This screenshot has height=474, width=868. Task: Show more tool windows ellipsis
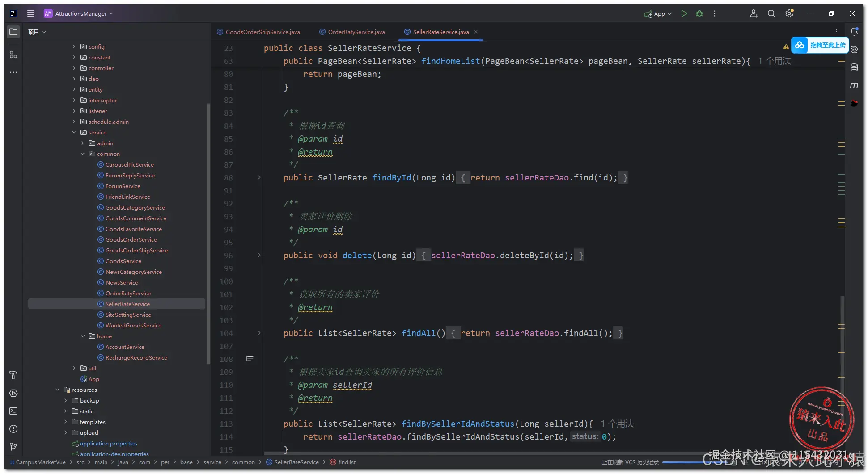coord(13,72)
